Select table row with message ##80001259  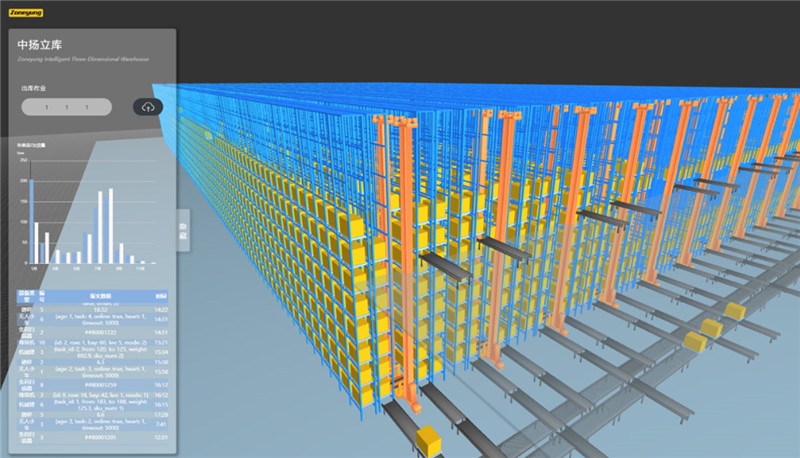(100, 382)
